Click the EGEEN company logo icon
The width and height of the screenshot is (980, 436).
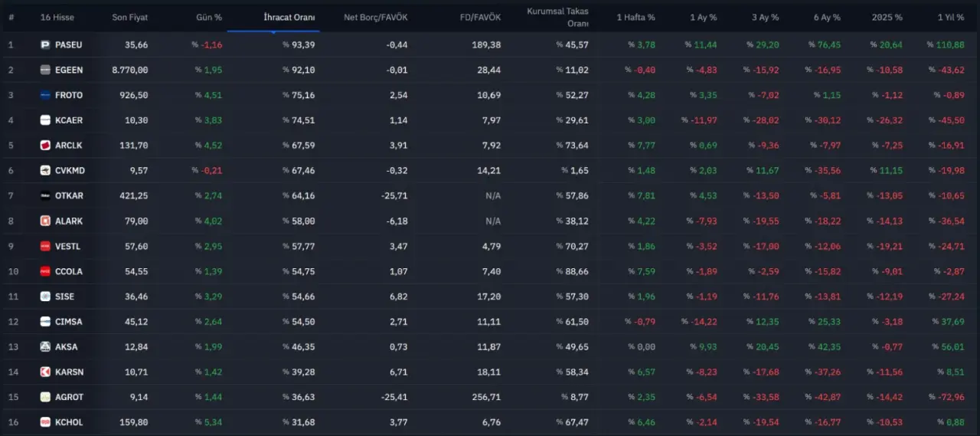(45, 70)
